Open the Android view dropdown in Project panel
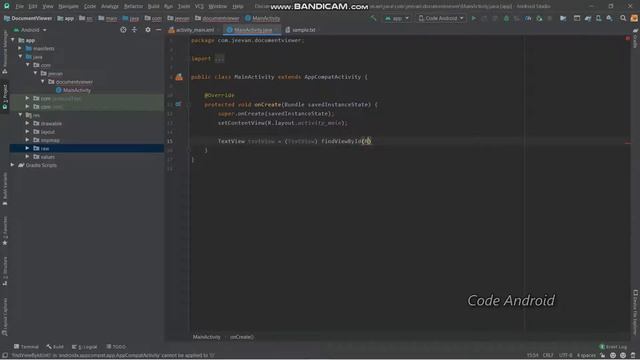 click(x=30, y=30)
